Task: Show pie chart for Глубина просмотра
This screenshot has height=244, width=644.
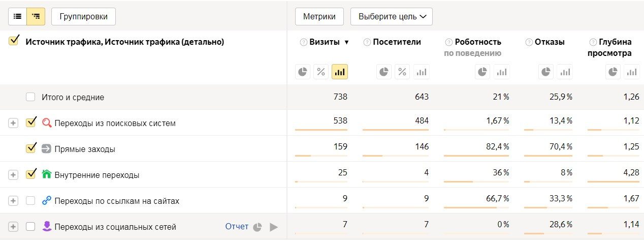Action: (614, 72)
